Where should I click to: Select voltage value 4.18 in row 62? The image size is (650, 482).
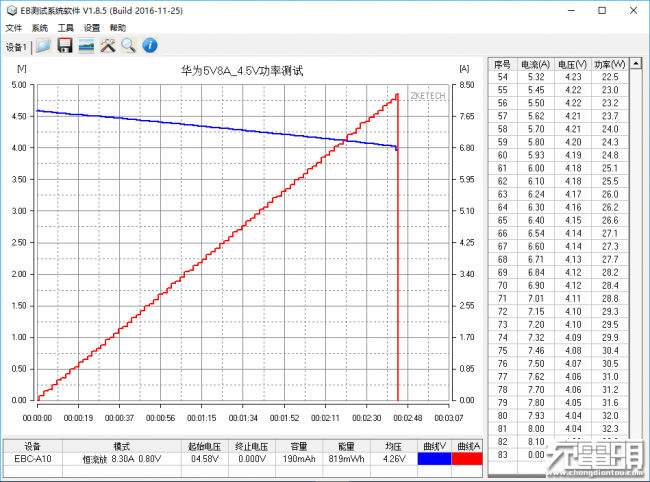[x=572, y=181]
